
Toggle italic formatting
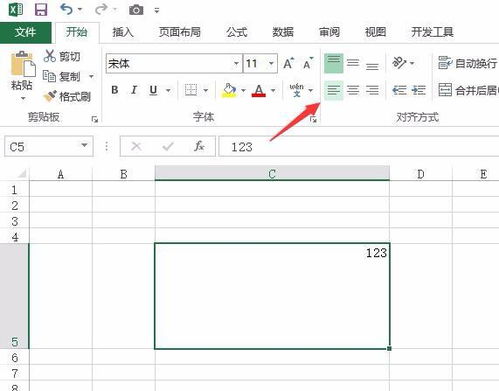click(x=134, y=90)
